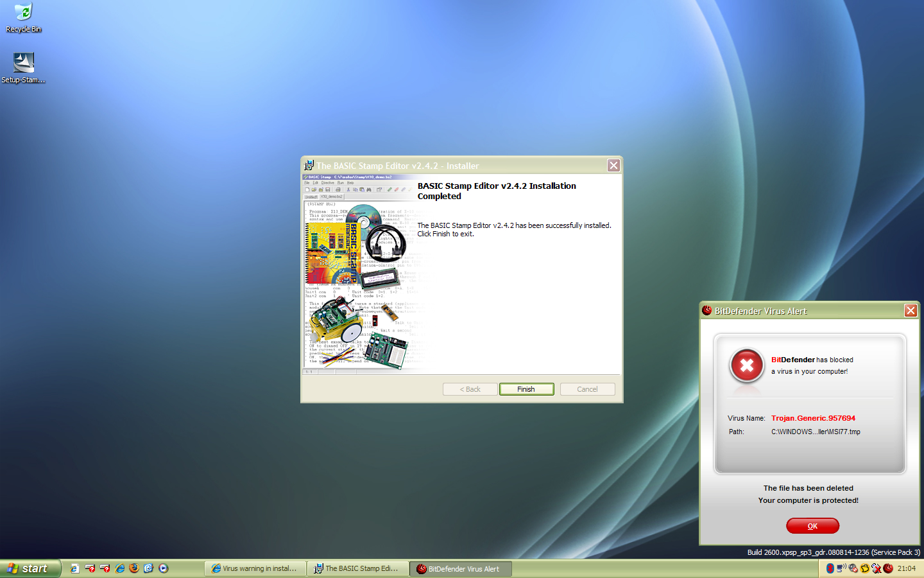Image resolution: width=924 pixels, height=578 pixels.
Task: Click the BASIC Stamp product image in installer
Action: (x=359, y=273)
